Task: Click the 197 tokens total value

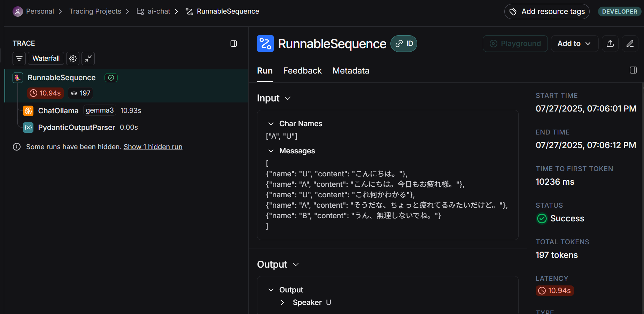Action: [x=557, y=255]
